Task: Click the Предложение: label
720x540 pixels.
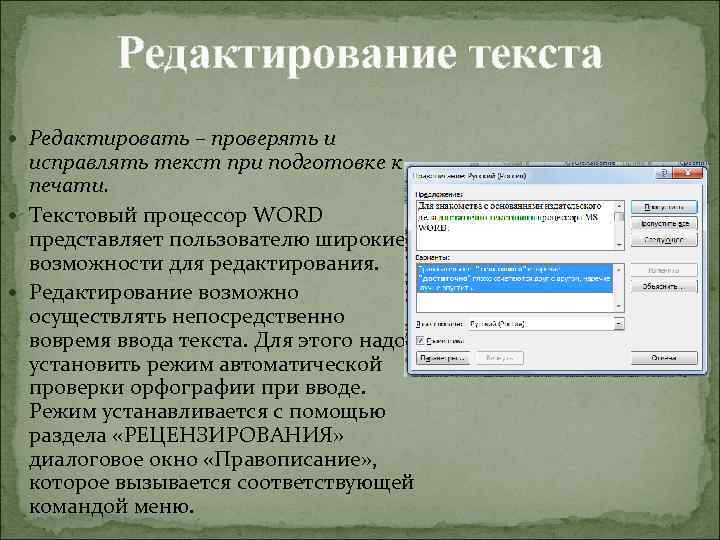Action: [x=439, y=194]
